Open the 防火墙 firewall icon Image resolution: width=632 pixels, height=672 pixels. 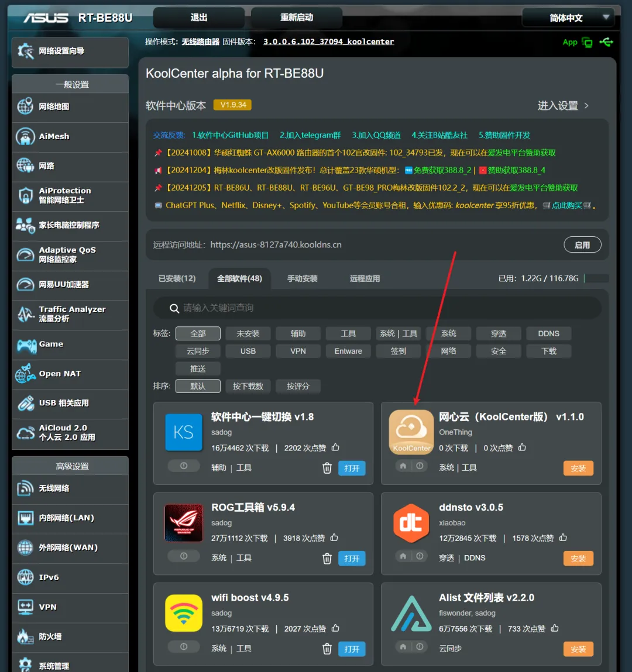point(25,636)
